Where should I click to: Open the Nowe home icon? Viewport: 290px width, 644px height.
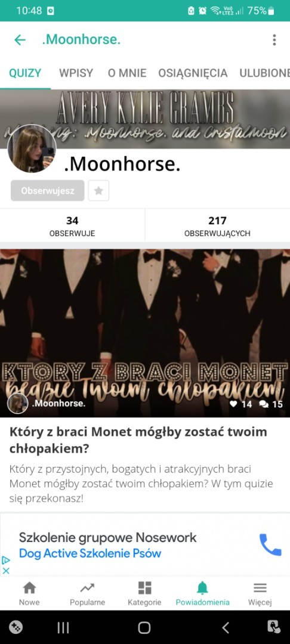point(29,588)
